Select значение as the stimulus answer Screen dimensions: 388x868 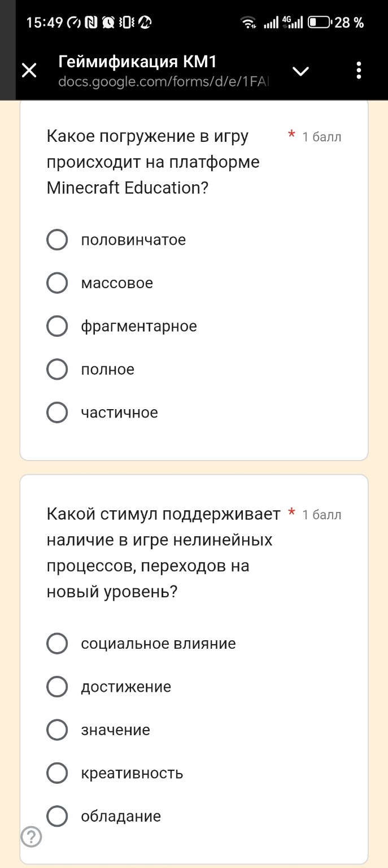tap(57, 730)
